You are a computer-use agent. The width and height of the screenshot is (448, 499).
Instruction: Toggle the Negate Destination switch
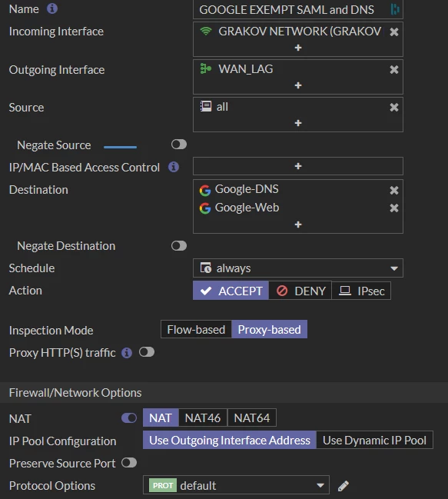pos(179,246)
